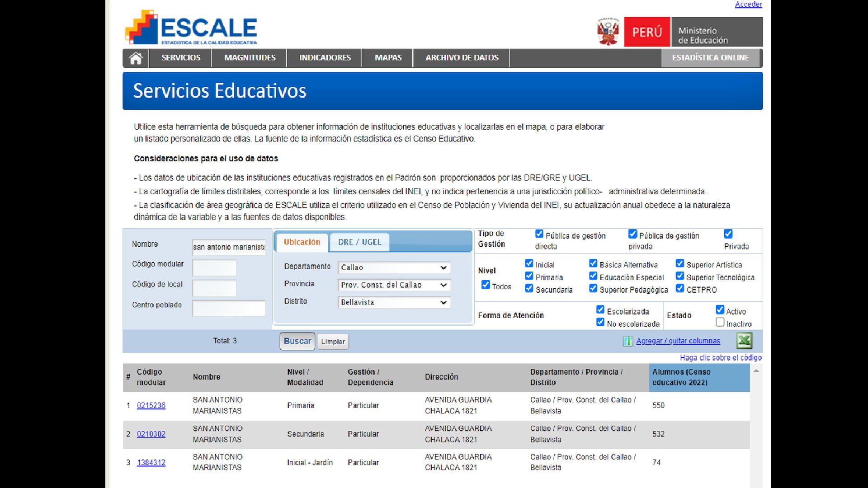Uncheck the Privada gestión checkbox
Viewport: 868px width, 488px height.
(x=728, y=234)
